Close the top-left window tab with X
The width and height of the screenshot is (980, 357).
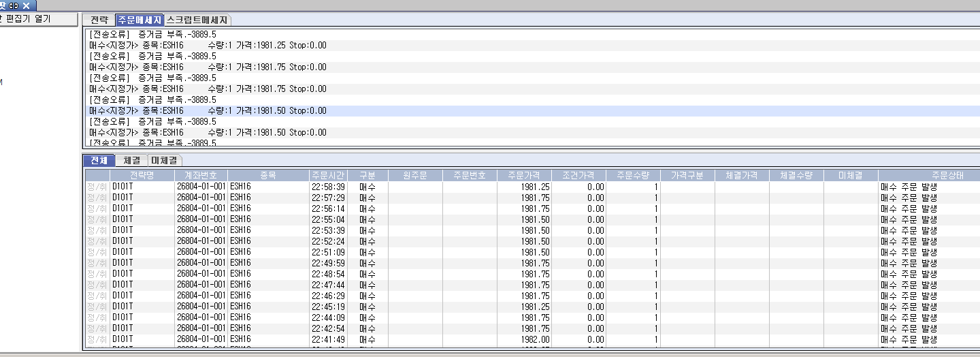click(25, 5)
